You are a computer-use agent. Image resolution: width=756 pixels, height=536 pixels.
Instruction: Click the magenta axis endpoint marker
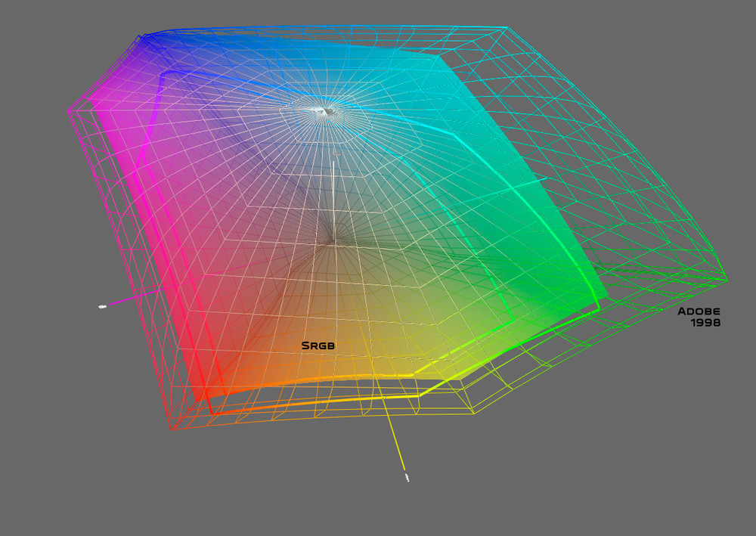click(x=102, y=307)
